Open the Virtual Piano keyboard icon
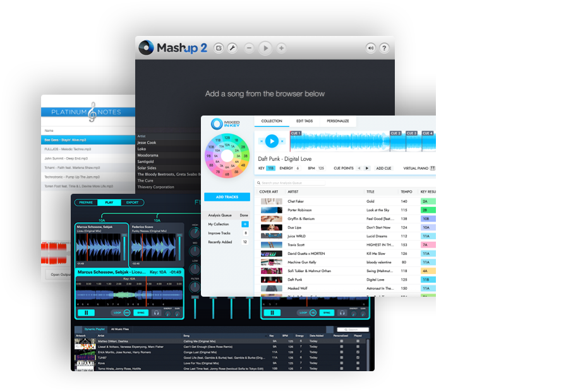 [433, 169]
